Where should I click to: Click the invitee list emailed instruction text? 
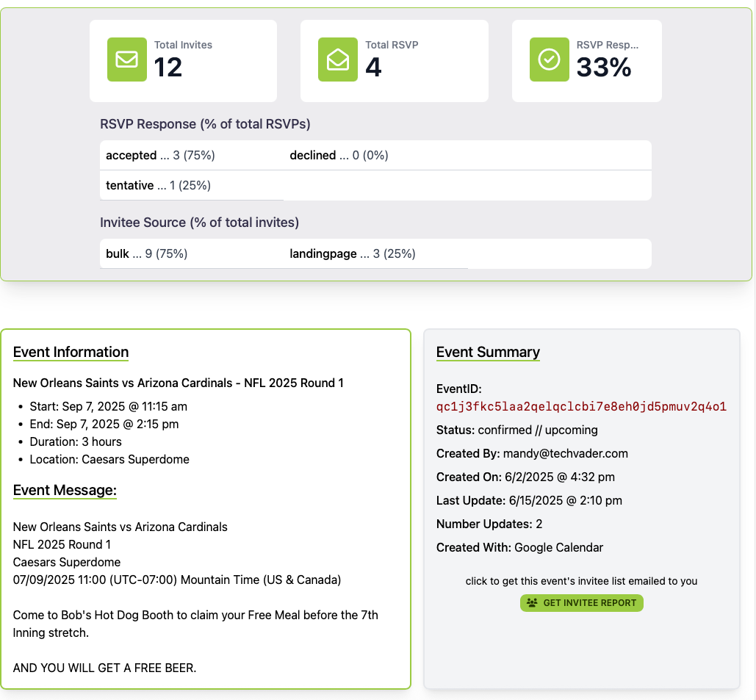pos(581,581)
